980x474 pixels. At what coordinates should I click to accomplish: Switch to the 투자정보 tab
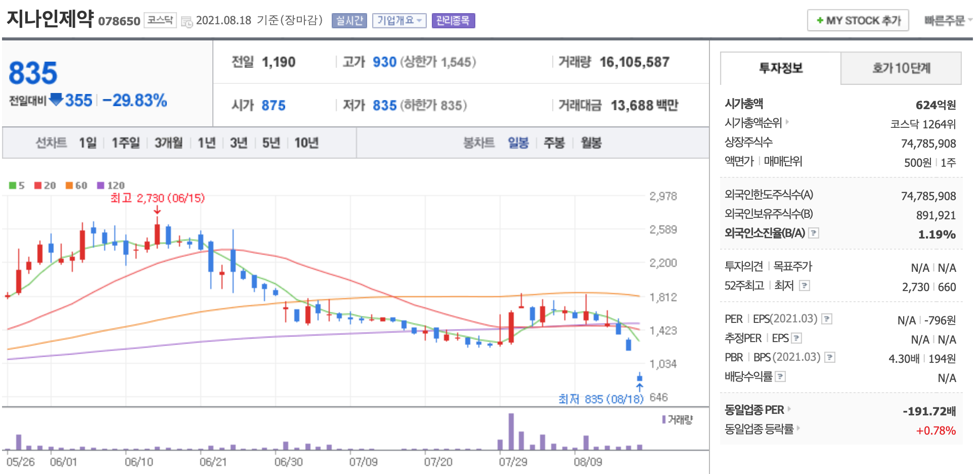[x=781, y=68]
